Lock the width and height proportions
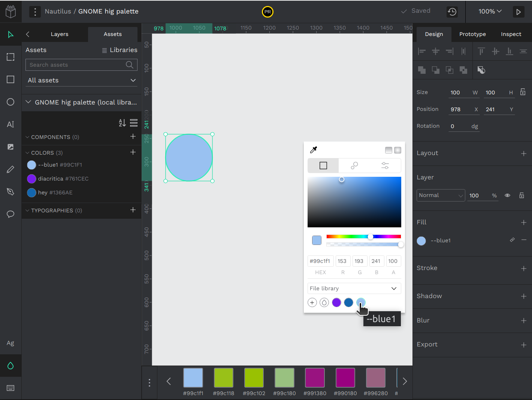This screenshot has width=532, height=400. point(523,92)
